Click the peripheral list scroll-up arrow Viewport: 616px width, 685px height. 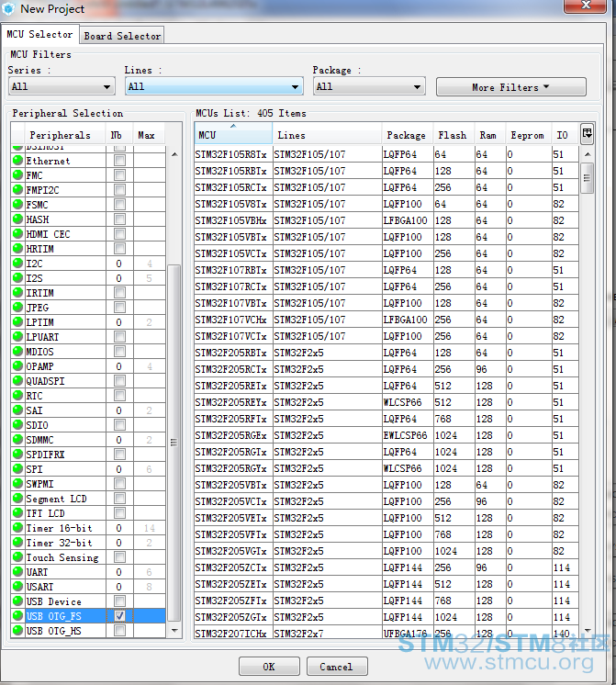pyautogui.click(x=174, y=154)
